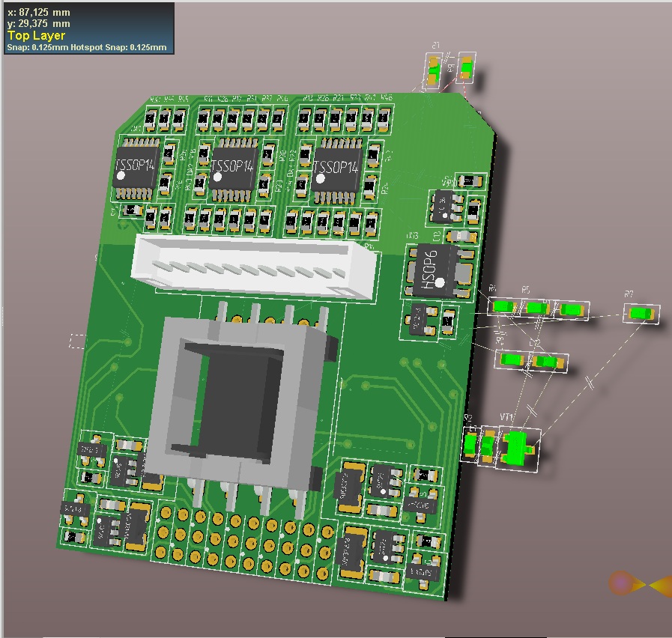The height and width of the screenshot is (638, 672).
Task: Pick the green R5 resistor
Action: (535, 307)
